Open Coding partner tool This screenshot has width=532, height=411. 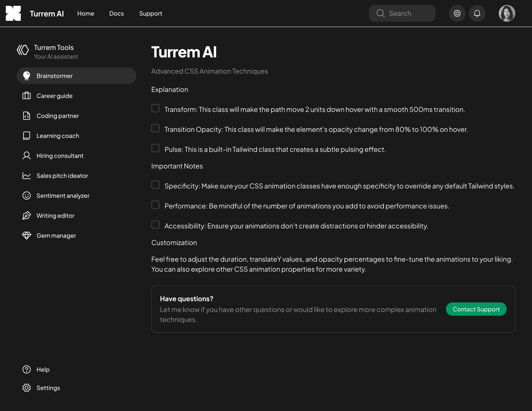58,116
